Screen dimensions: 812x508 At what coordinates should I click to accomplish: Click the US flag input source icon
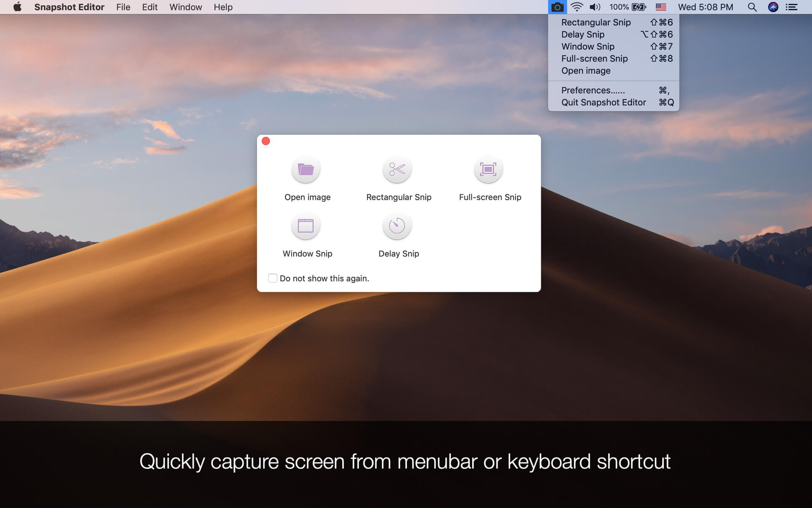click(660, 7)
